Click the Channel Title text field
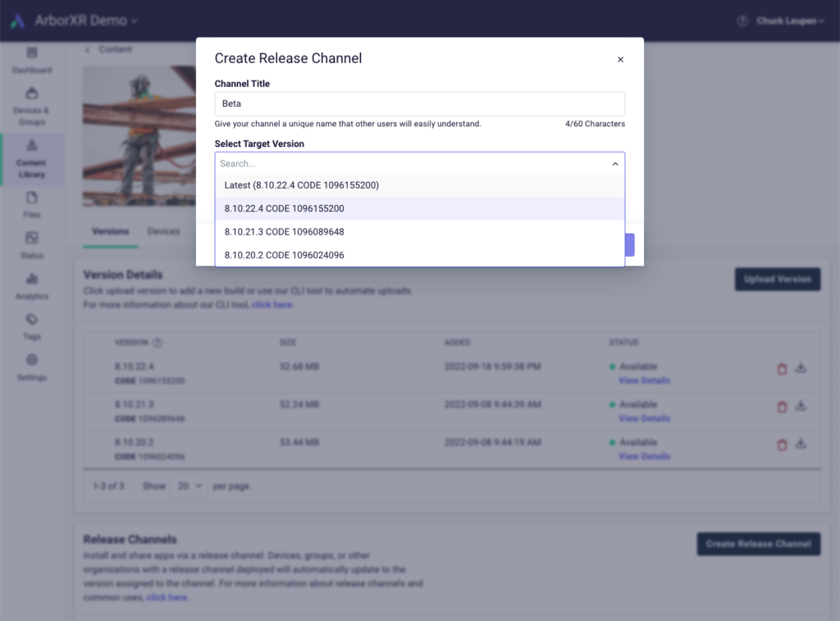Image resolution: width=840 pixels, height=621 pixels. click(x=419, y=103)
